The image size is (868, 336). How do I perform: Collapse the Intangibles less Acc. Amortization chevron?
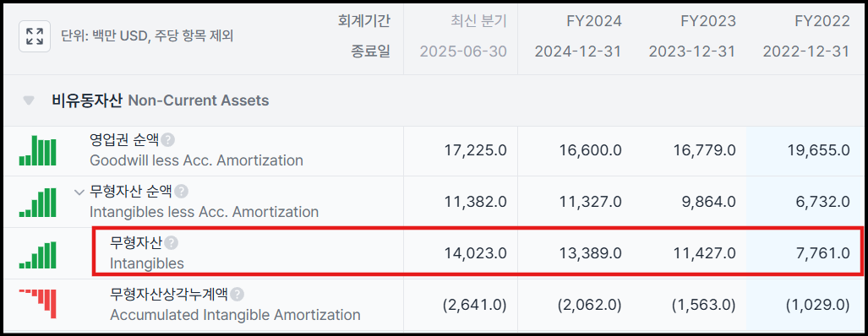[79, 192]
